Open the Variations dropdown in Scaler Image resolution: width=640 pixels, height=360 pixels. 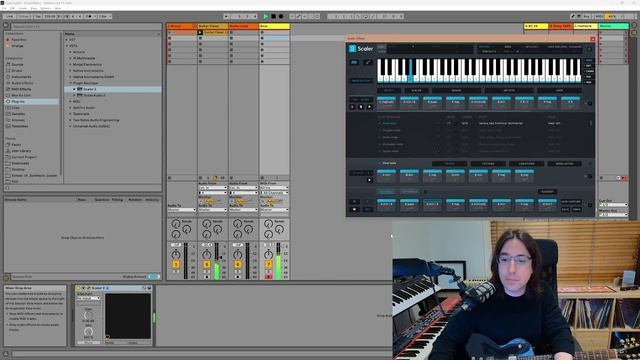tap(526, 164)
